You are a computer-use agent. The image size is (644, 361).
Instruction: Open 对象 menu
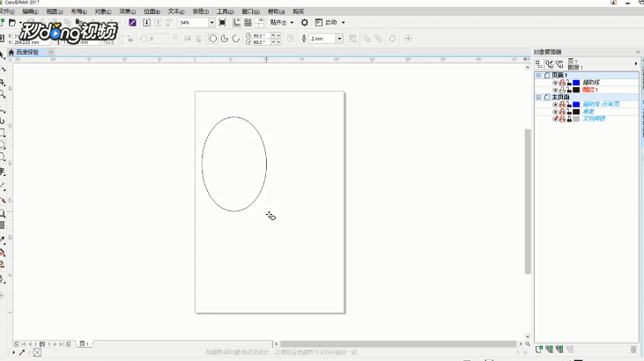pyautogui.click(x=103, y=11)
